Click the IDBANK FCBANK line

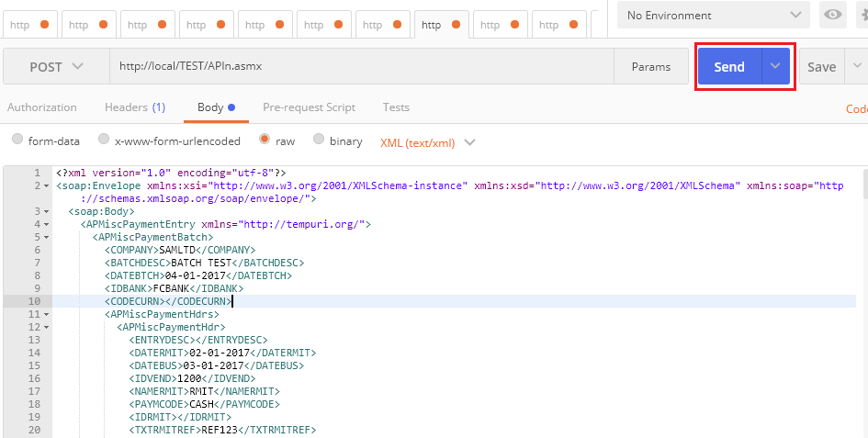click(x=174, y=288)
